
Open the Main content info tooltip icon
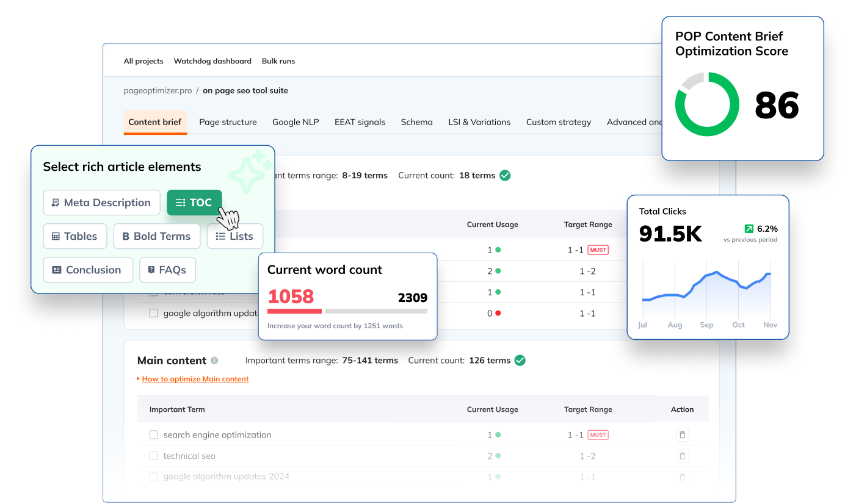[214, 360]
